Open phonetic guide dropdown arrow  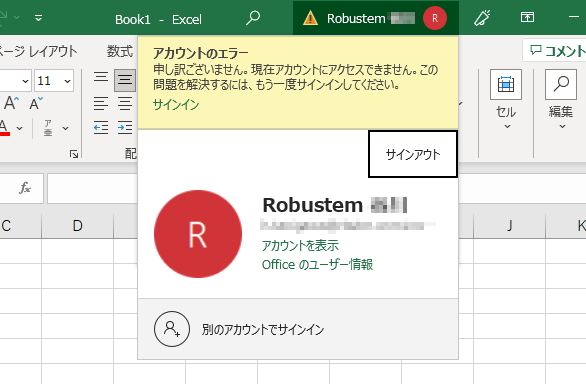coord(65,128)
